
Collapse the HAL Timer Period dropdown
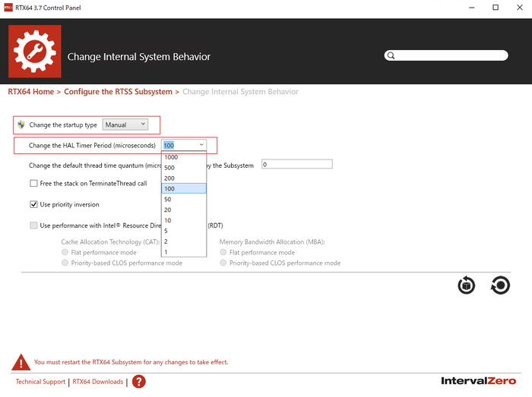201,145
